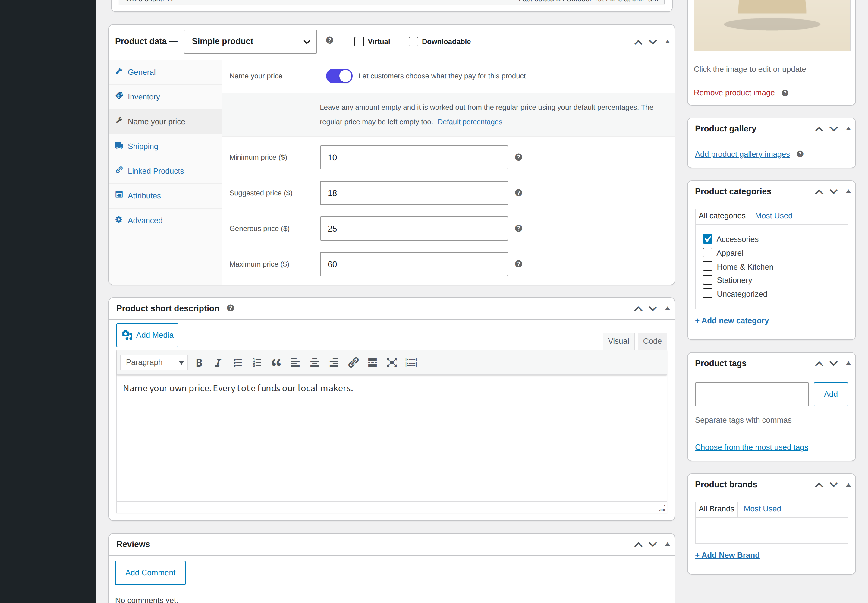The image size is (868, 603).
Task: Insert Read More tag icon
Action: click(x=373, y=363)
